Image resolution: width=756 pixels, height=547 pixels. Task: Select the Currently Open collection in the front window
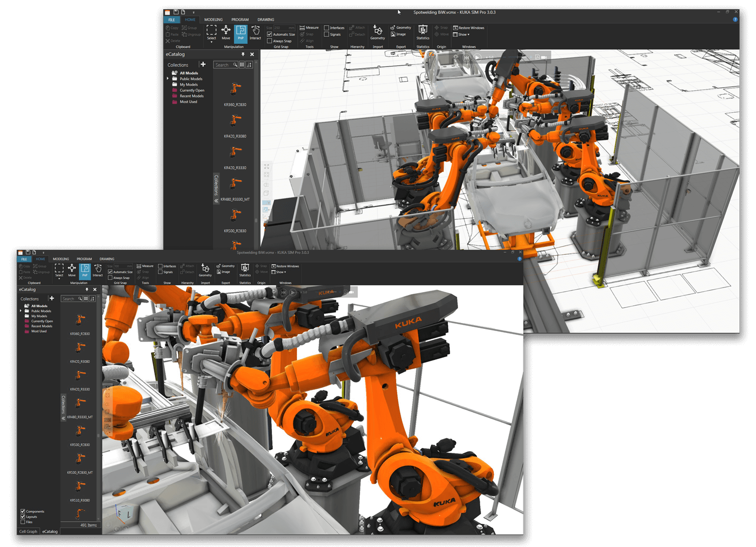tap(42, 321)
